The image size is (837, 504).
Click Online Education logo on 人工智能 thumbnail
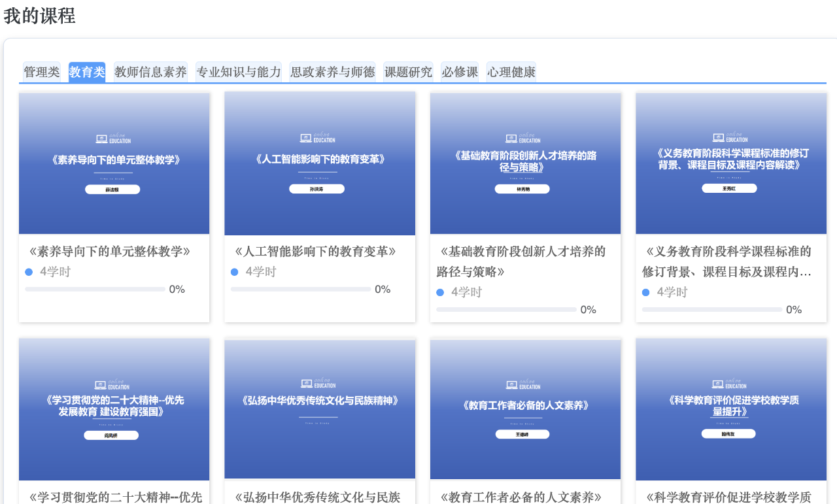(318, 138)
